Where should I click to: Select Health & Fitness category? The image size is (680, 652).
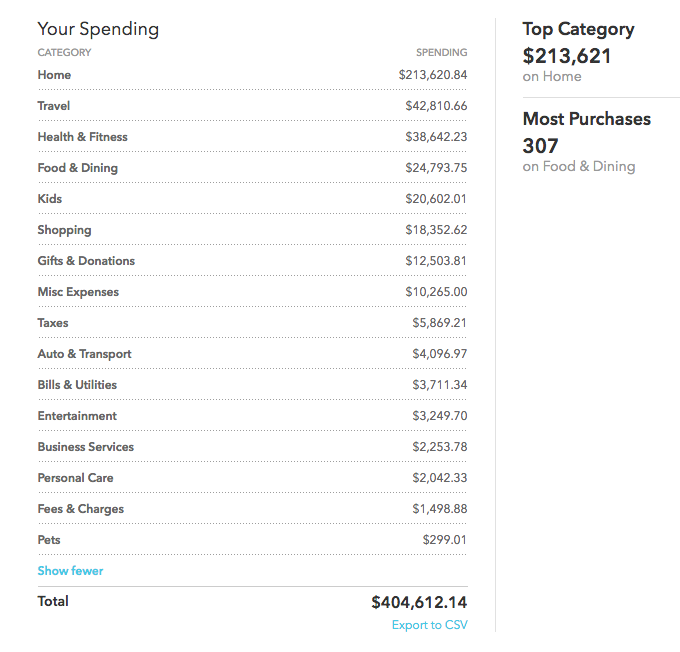(x=82, y=137)
